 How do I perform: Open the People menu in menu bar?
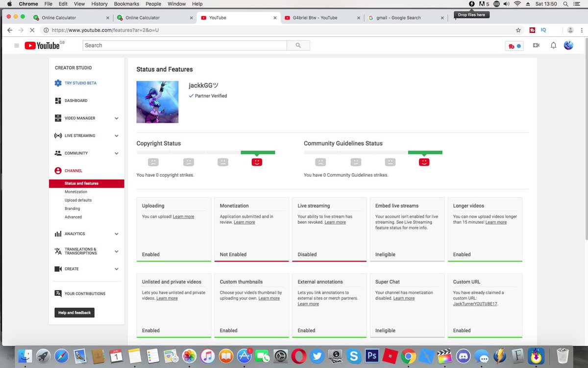[153, 4]
